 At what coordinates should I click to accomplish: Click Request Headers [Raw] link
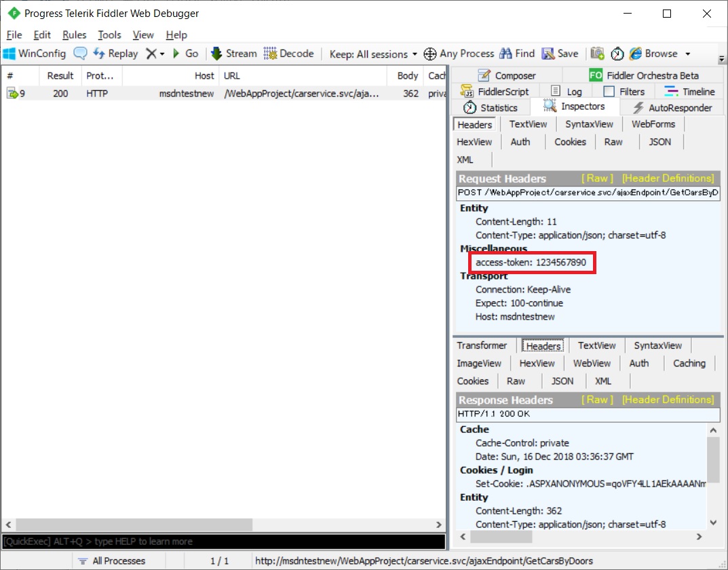(597, 178)
